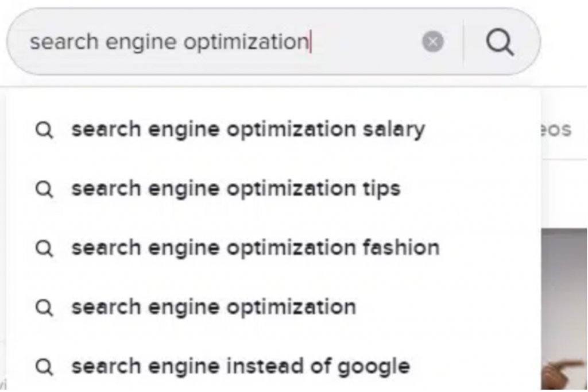
Task: Click magnifier icon beside "optimization salary" suggestion
Action: (x=44, y=130)
